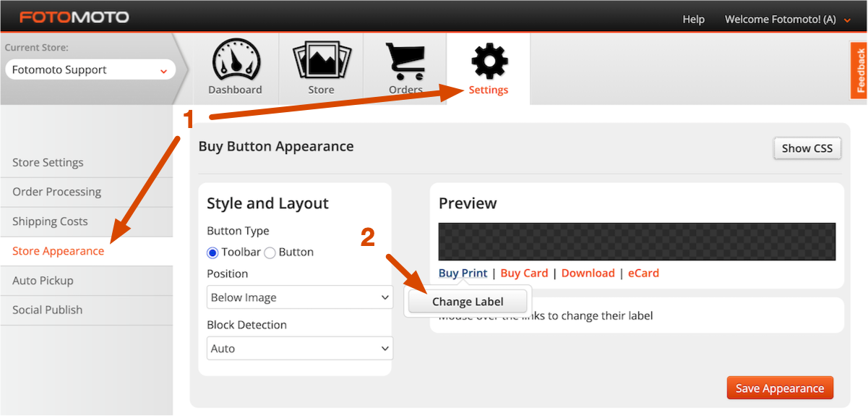Click the Button Type label
Image resolution: width=868 pixels, height=416 pixels.
coord(238,232)
